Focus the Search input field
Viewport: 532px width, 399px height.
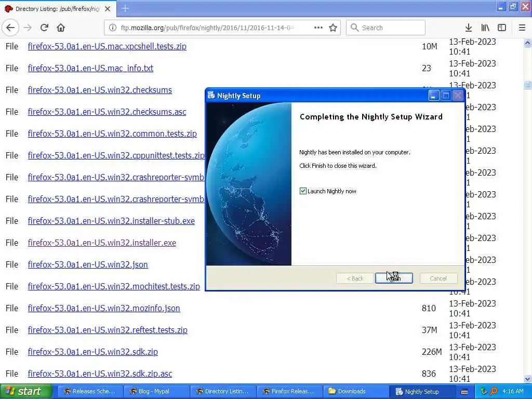(385, 28)
